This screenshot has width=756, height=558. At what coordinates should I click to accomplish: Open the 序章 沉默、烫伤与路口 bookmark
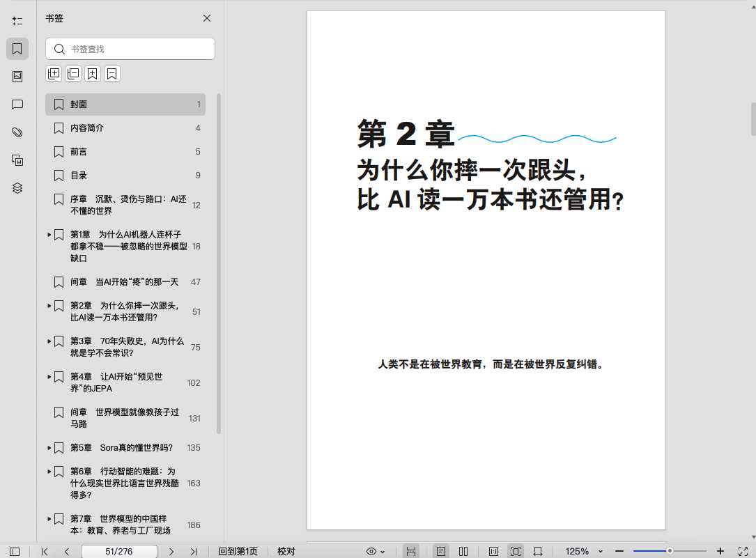[125, 205]
